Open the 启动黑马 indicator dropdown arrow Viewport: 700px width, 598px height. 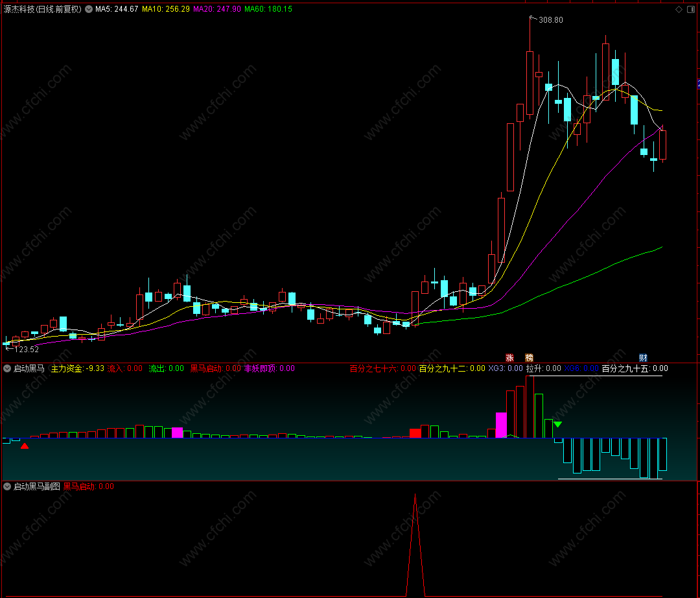[x=7, y=368]
